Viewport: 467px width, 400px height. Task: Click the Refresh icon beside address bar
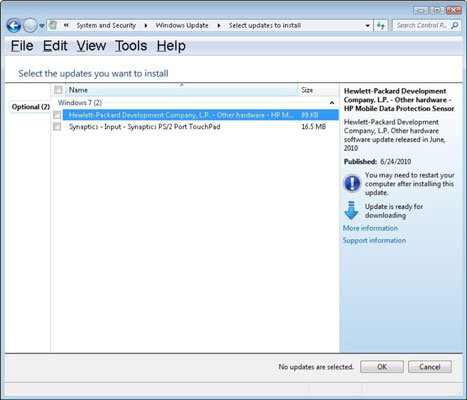pyautogui.click(x=381, y=26)
